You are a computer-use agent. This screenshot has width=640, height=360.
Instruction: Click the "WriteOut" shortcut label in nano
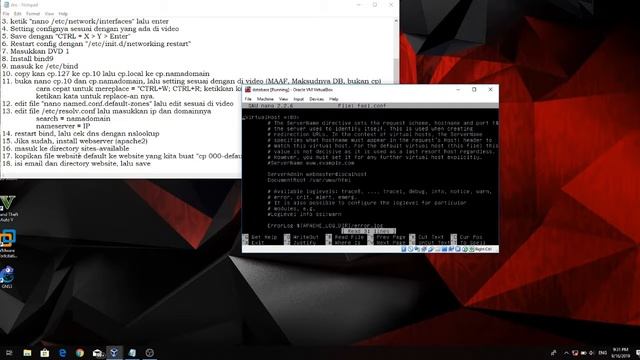(x=305, y=237)
